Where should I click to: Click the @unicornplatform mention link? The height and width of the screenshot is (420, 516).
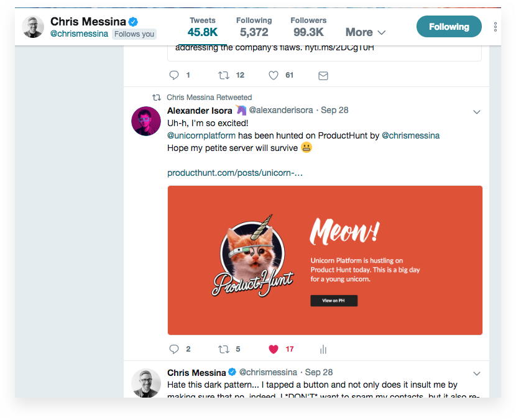[201, 135]
